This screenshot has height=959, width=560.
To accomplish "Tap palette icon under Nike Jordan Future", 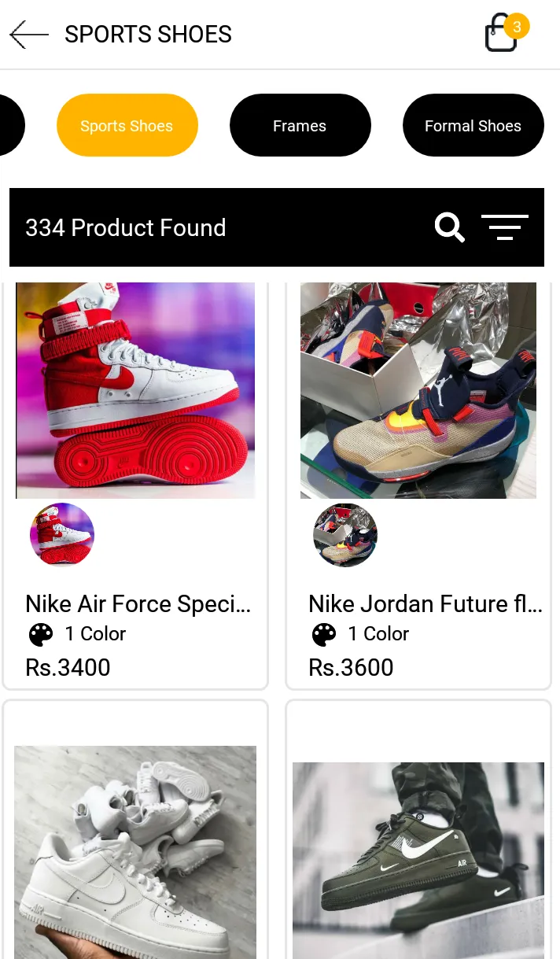I will pos(324,634).
